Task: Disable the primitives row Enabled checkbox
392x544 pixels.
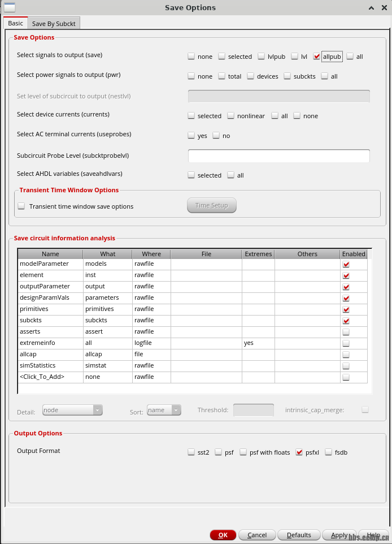Action: (x=346, y=309)
